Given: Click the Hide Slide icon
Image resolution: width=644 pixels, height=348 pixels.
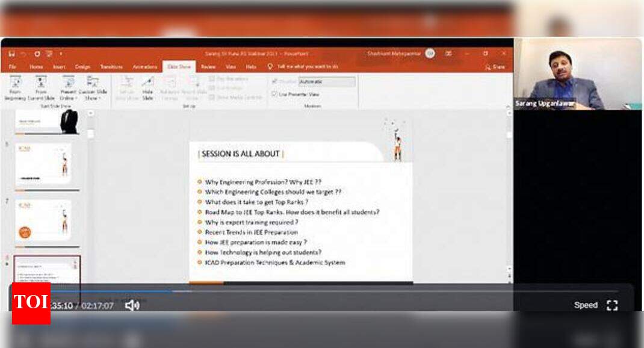Looking at the screenshot, I should [147, 87].
